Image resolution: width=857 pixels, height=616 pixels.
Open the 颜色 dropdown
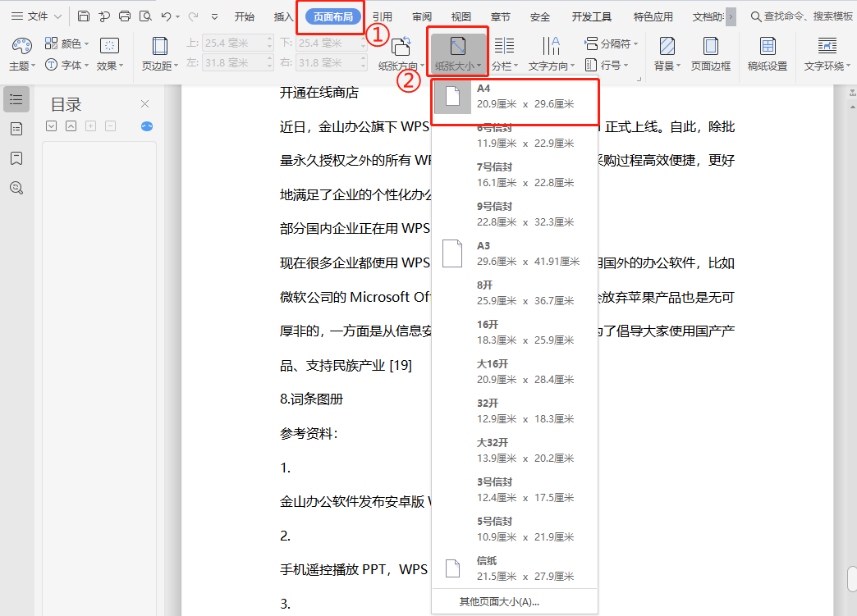(66, 43)
